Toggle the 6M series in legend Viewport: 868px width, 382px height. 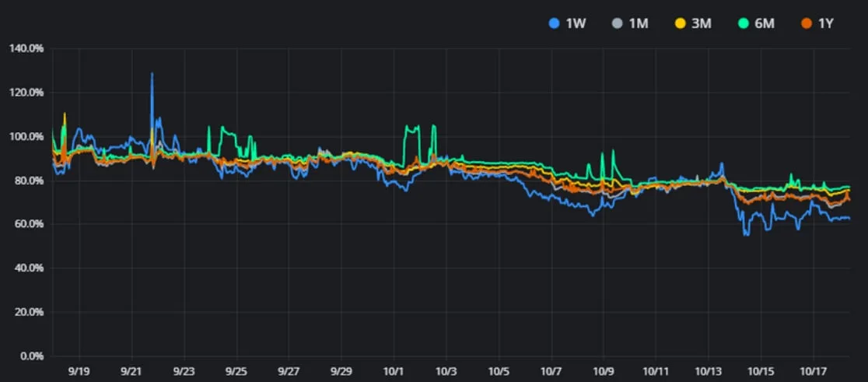pyautogui.click(x=757, y=24)
